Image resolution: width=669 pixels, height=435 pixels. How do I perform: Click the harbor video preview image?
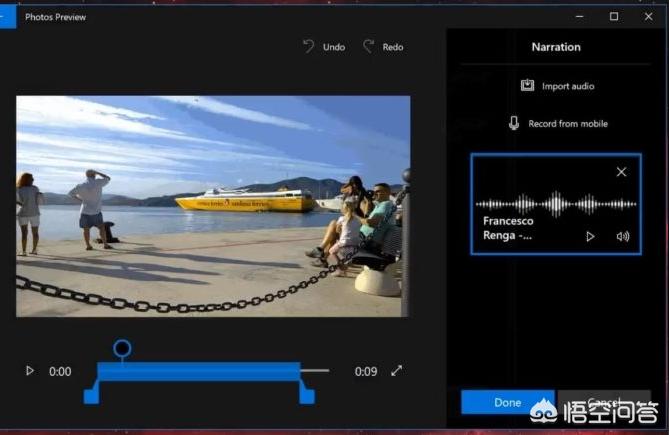pyautogui.click(x=213, y=206)
